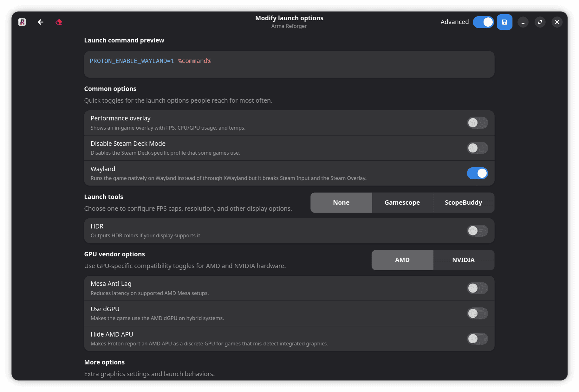The width and height of the screenshot is (579, 392).
Task: Click the GPU vendor options heading
Action: [114, 254]
